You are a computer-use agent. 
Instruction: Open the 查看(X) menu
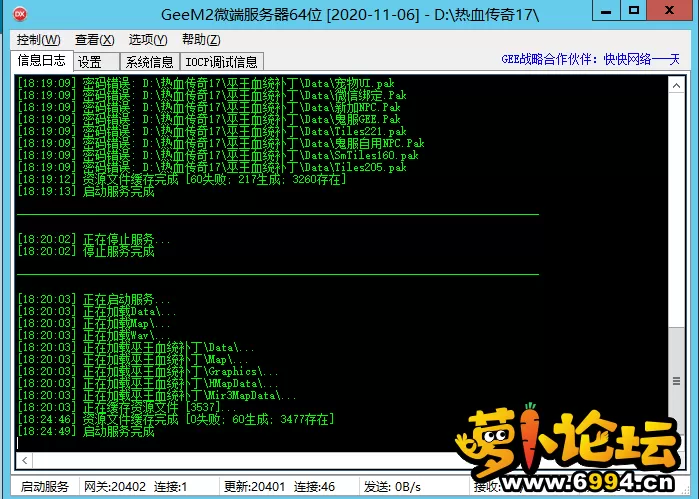point(95,40)
